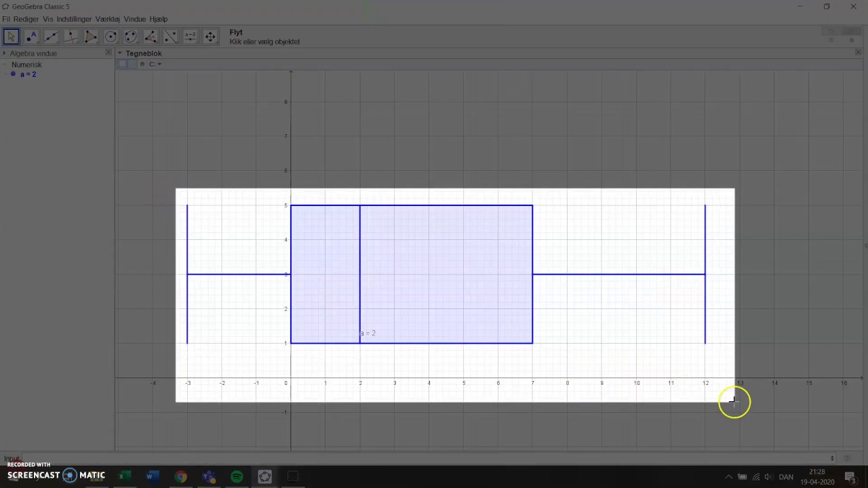Select the Slider a=2 tool
Viewport: 868px width, 488px height.
[x=191, y=37]
